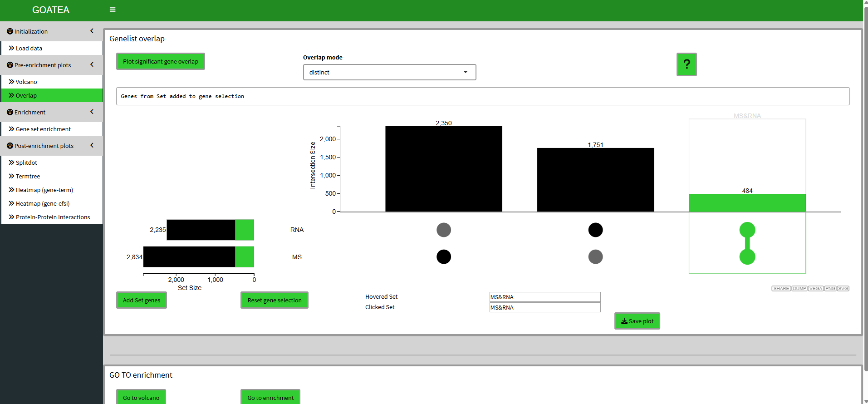Select the green MS&RNA intersection bar
868x404 pixels.
click(x=747, y=203)
